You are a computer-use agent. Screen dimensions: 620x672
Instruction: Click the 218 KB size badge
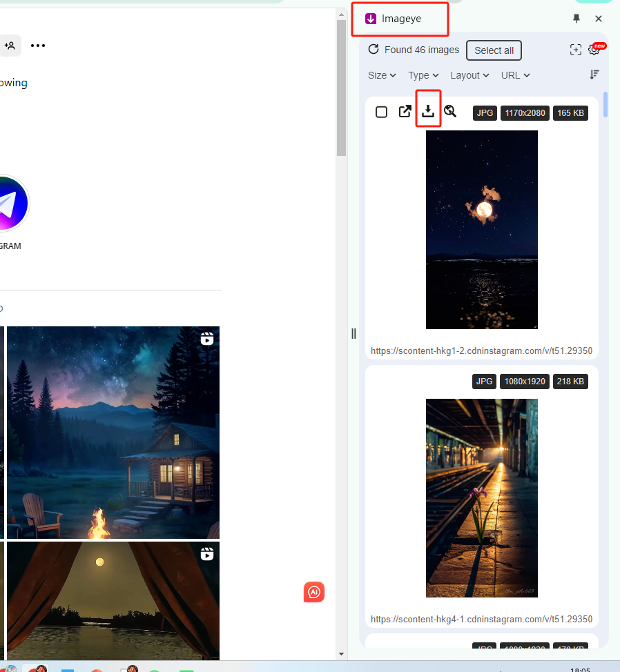[x=570, y=382]
